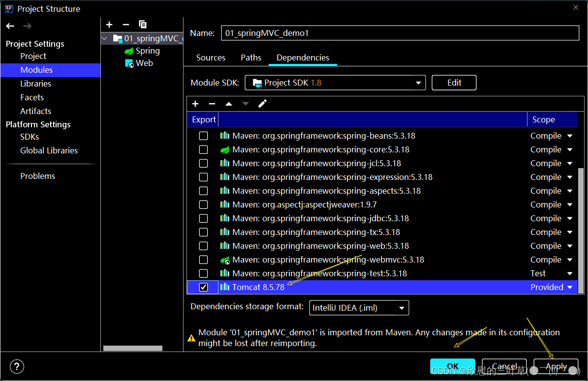Click the module Name input field
The height and width of the screenshot is (381, 588).
coord(400,33)
